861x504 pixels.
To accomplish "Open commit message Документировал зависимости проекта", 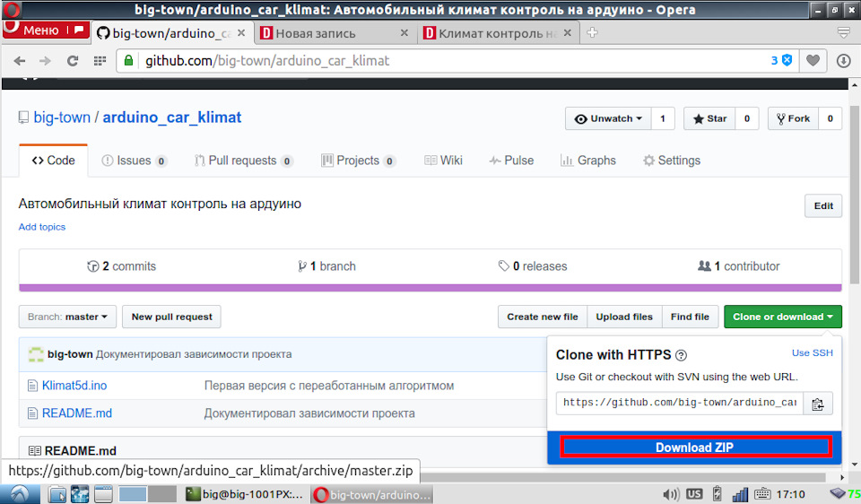I will tap(194, 354).
